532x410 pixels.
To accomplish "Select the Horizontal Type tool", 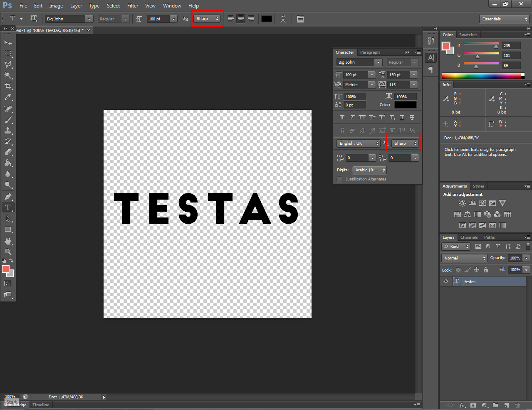I will coord(8,207).
